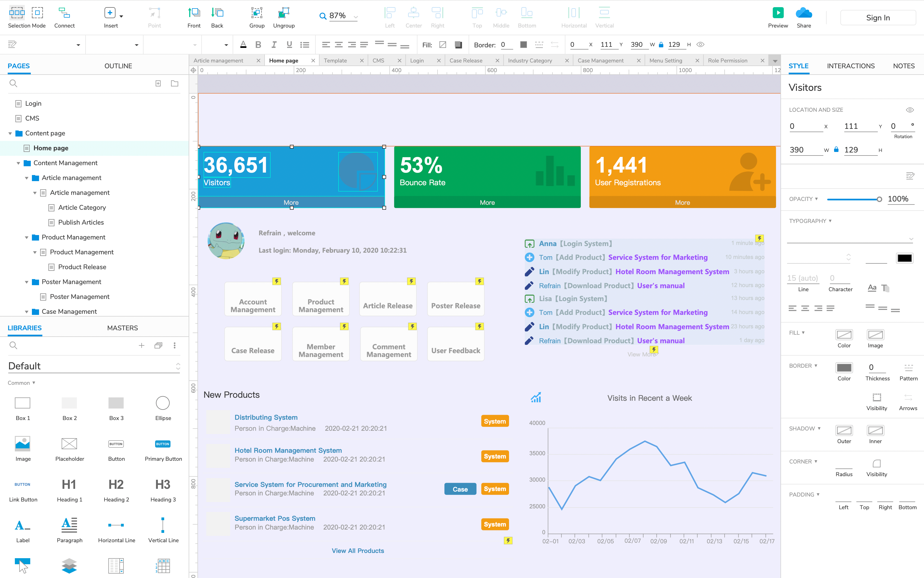This screenshot has height=578, width=924.
Task: Ungroup the selected widgets
Action: pyautogui.click(x=284, y=18)
